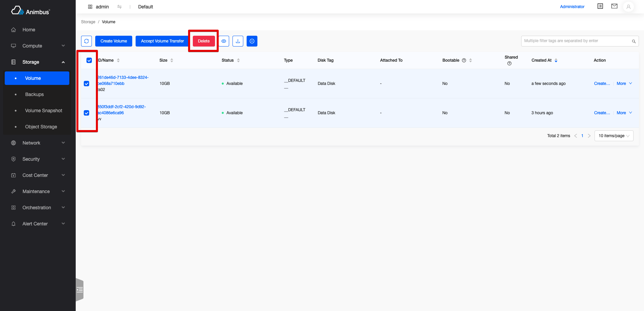This screenshot has width=644, height=311.
Task: Expand the More menu for first volume
Action: (x=624, y=84)
